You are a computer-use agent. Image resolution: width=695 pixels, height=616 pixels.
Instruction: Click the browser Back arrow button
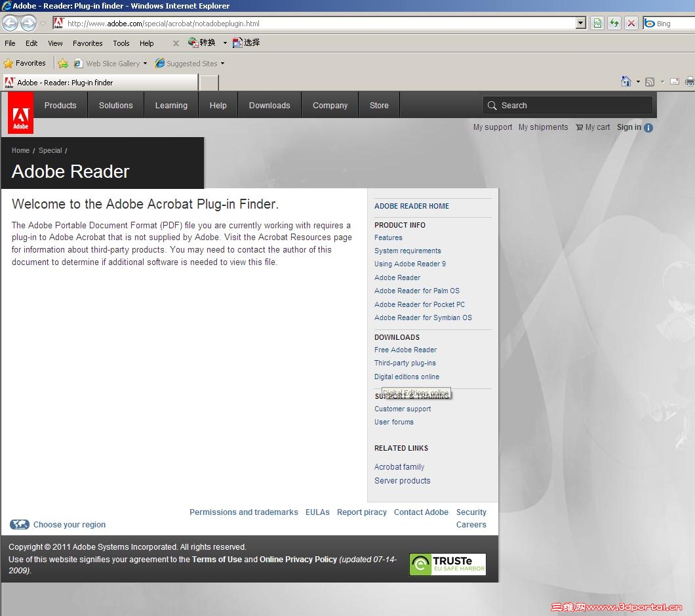pyautogui.click(x=10, y=23)
